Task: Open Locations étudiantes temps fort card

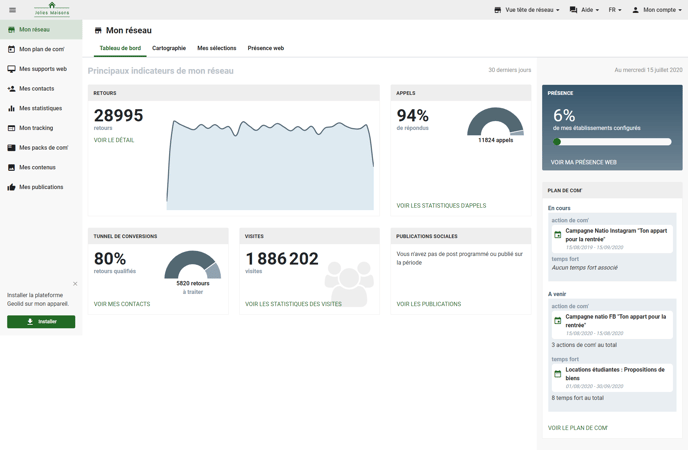Action: pyautogui.click(x=612, y=378)
